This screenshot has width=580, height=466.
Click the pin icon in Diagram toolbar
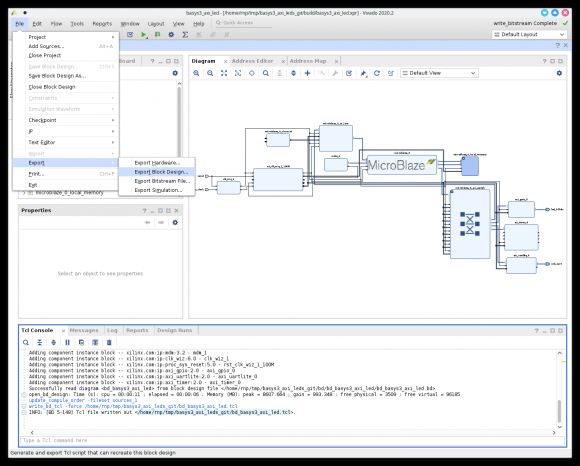pyautogui.click(x=363, y=73)
